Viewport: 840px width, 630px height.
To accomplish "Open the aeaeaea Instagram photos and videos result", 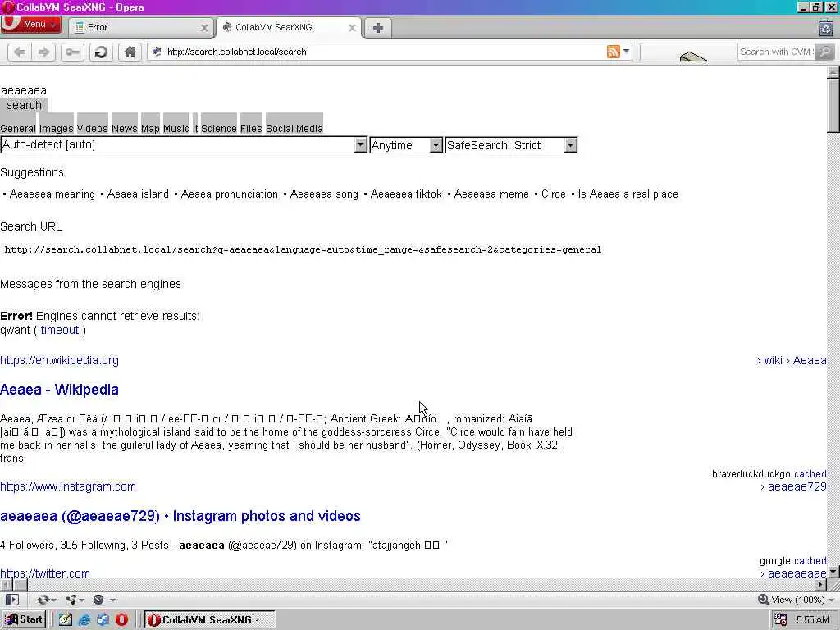I will [180, 516].
